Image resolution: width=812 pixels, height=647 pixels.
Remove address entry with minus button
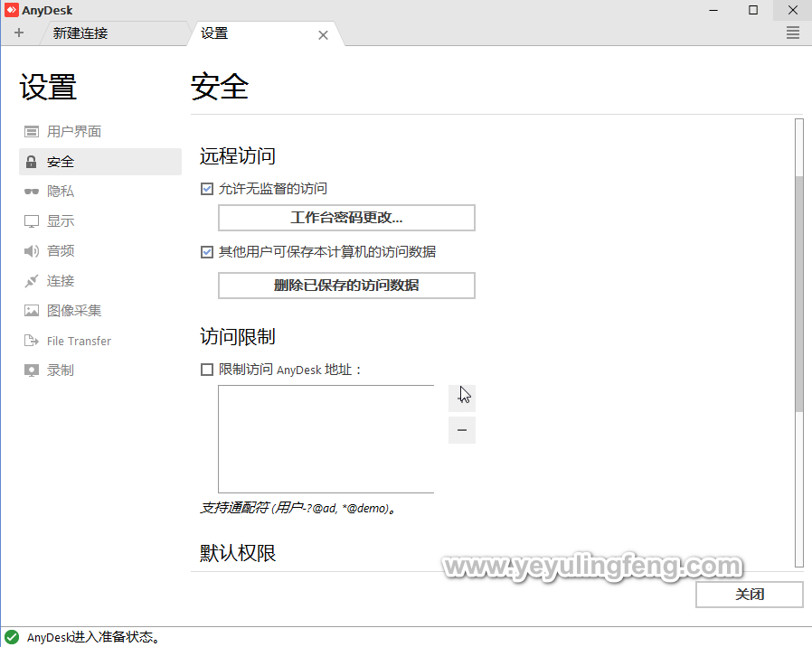[x=462, y=430]
